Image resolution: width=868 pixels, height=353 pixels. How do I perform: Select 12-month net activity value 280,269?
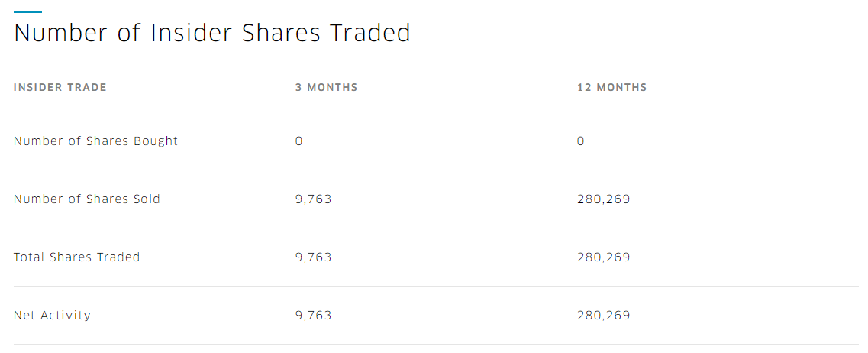pyautogui.click(x=603, y=316)
